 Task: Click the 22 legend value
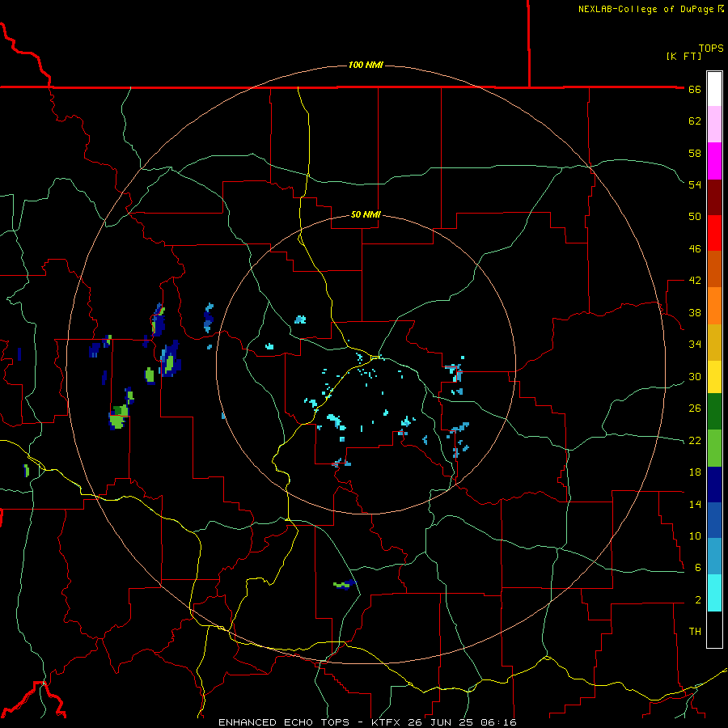point(695,441)
